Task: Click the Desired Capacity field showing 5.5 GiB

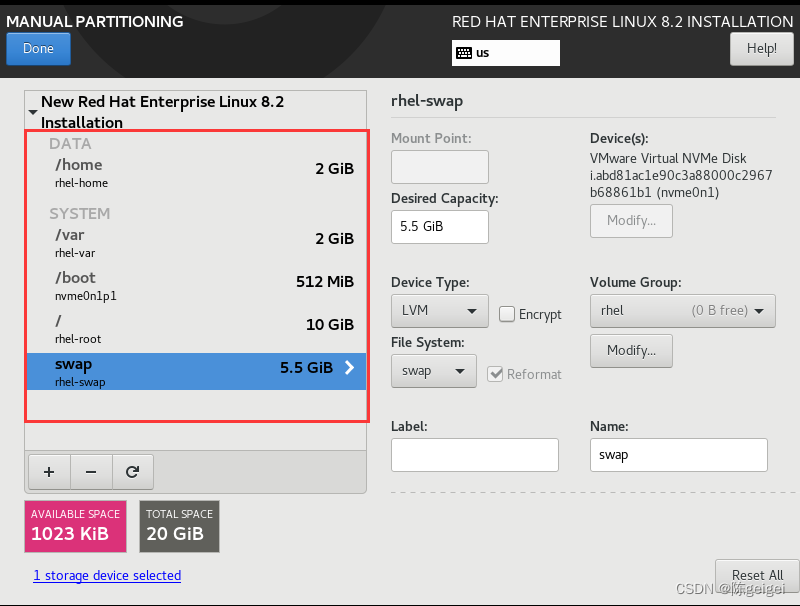Action: coord(440,227)
